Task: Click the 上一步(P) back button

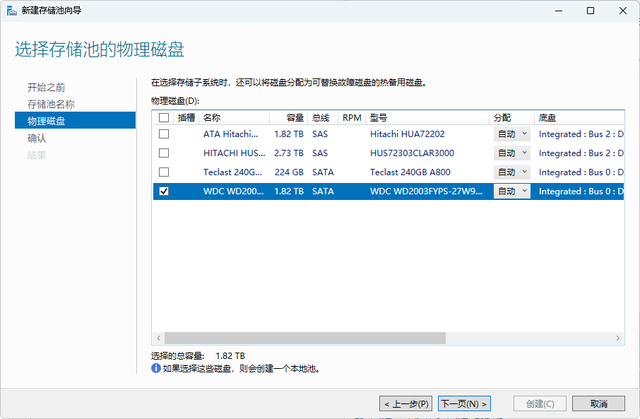Action: coord(406,404)
